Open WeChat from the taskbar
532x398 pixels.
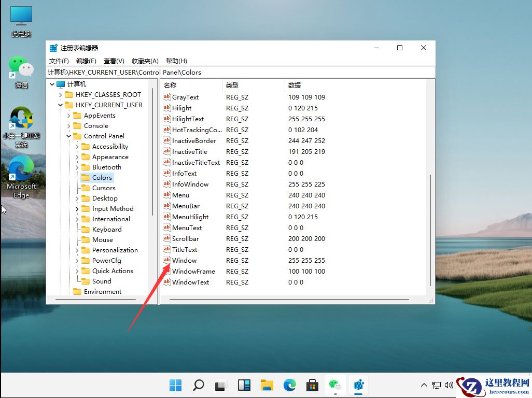click(335, 385)
